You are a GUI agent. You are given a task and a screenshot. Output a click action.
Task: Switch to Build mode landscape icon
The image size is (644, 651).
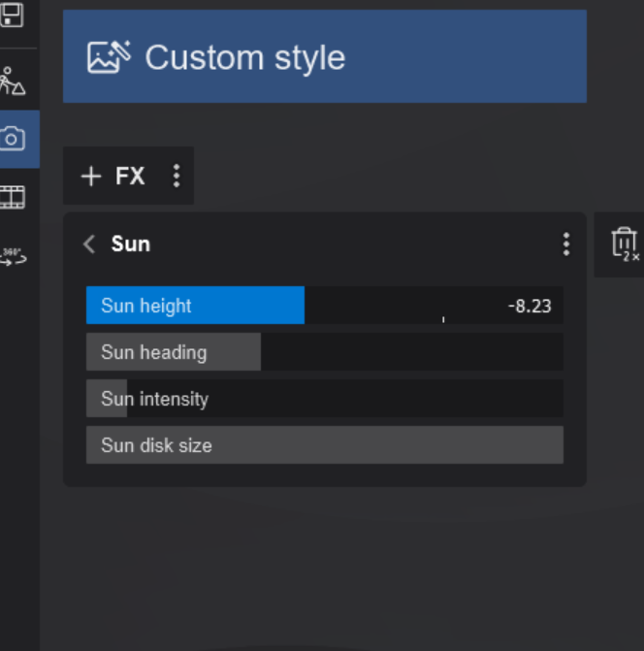tap(13, 81)
